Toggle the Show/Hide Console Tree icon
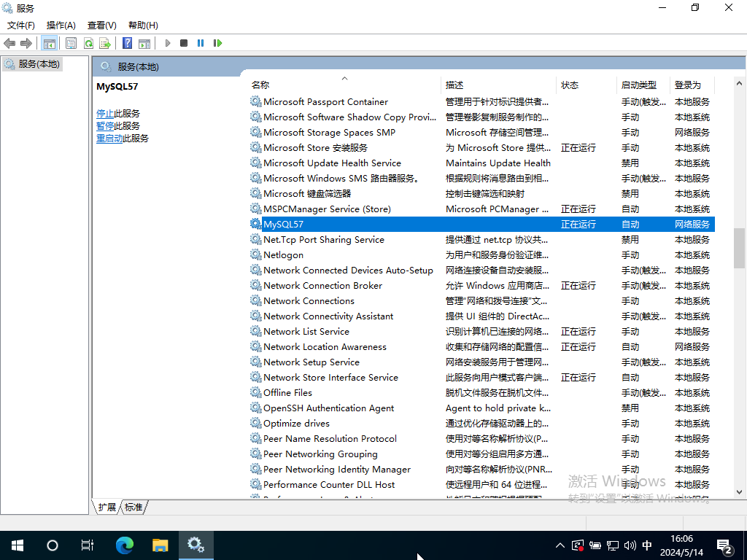The height and width of the screenshot is (560, 747). [50, 43]
